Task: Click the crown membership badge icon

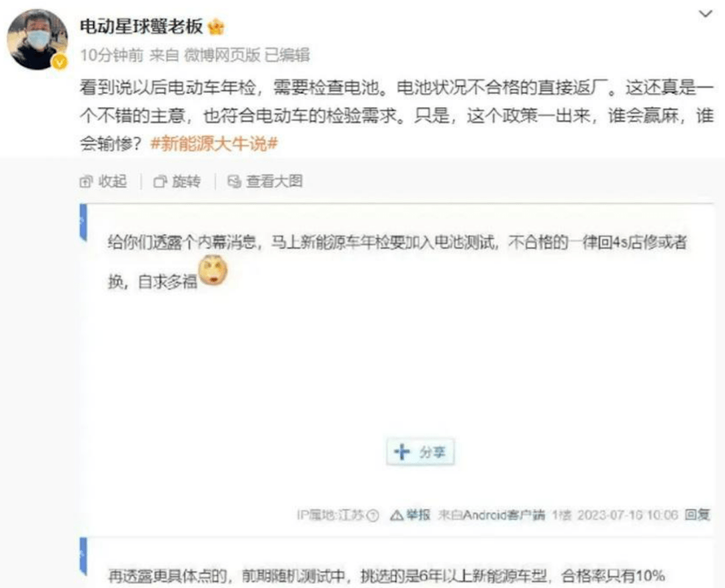Action: click(216, 27)
